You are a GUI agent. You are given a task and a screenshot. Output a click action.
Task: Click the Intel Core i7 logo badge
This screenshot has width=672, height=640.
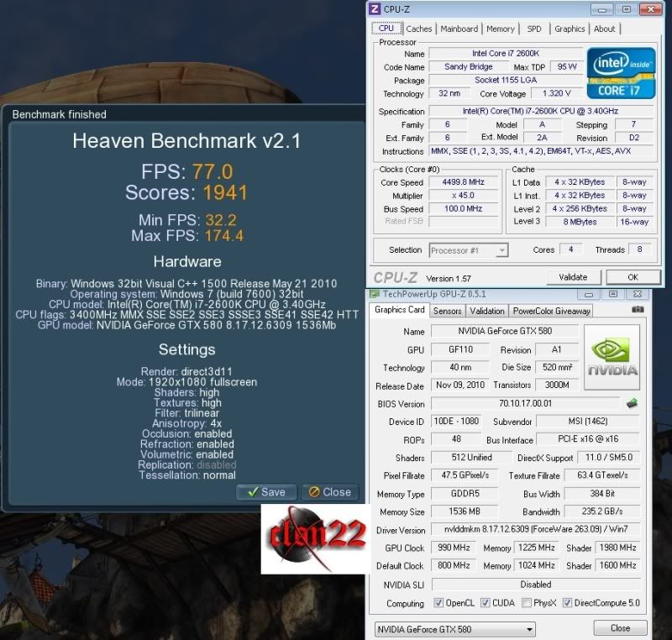tap(621, 73)
